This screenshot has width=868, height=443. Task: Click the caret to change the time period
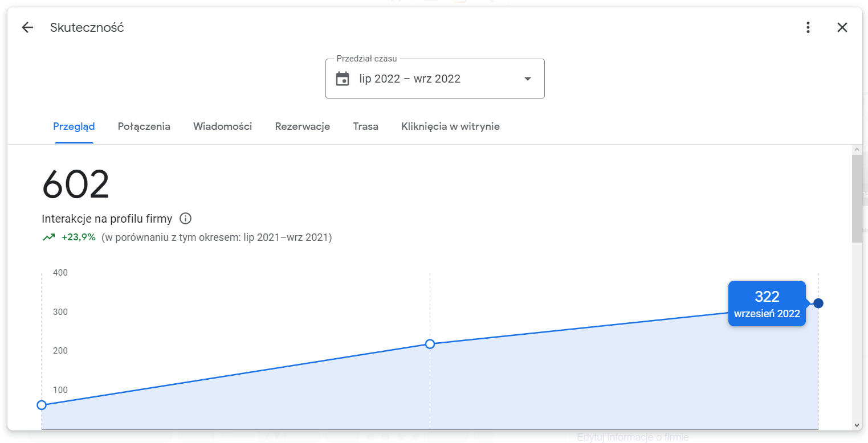[527, 79]
